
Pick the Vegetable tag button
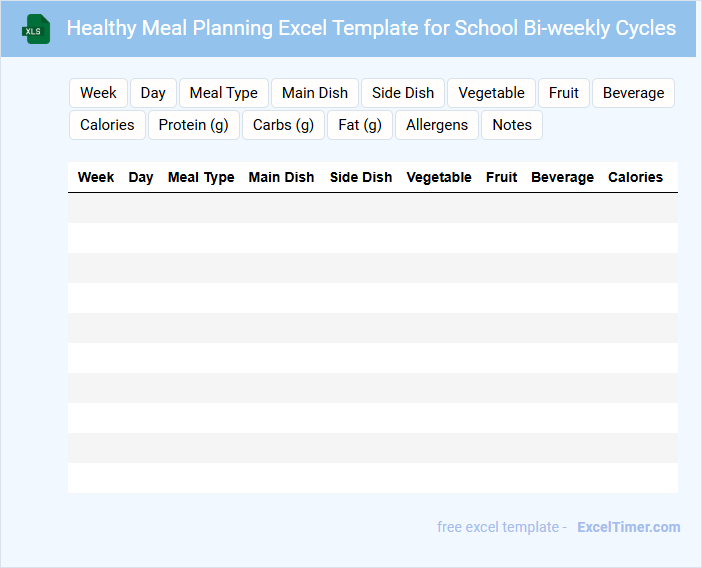click(x=491, y=93)
